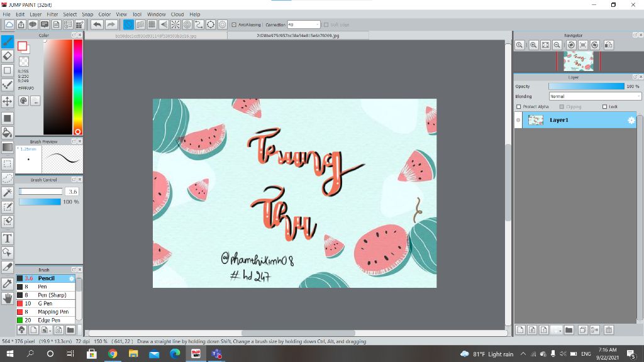Open Layer1 settings gear
This screenshot has width=644, height=362.
click(x=631, y=120)
